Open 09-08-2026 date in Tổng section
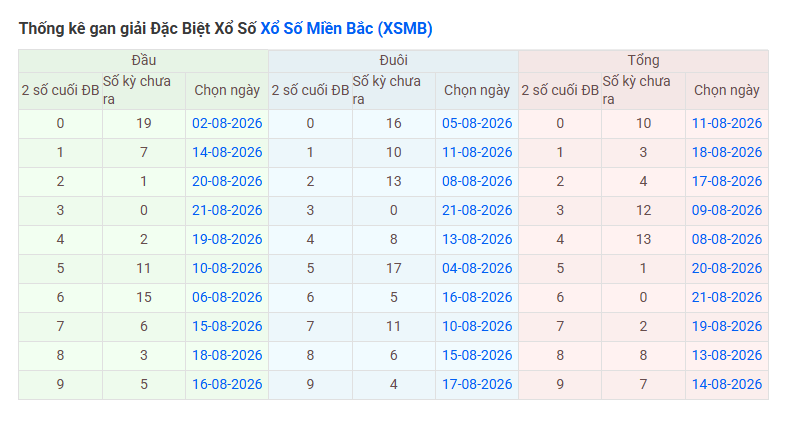 click(727, 210)
